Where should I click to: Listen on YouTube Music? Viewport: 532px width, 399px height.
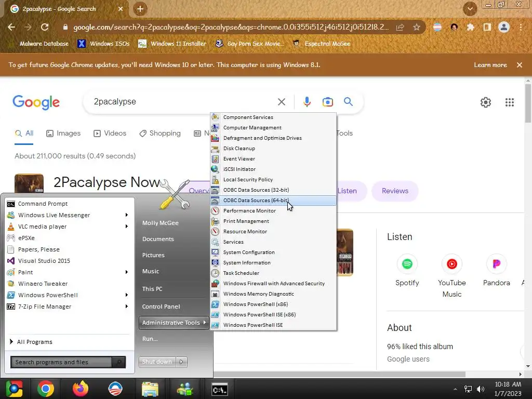pos(451,276)
